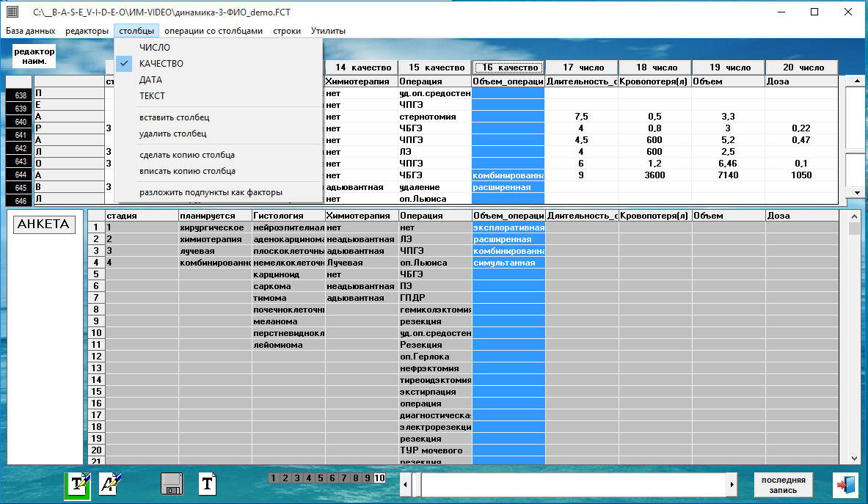Click the АНКЕТА button
The height and width of the screenshot is (504, 868).
coord(44,224)
